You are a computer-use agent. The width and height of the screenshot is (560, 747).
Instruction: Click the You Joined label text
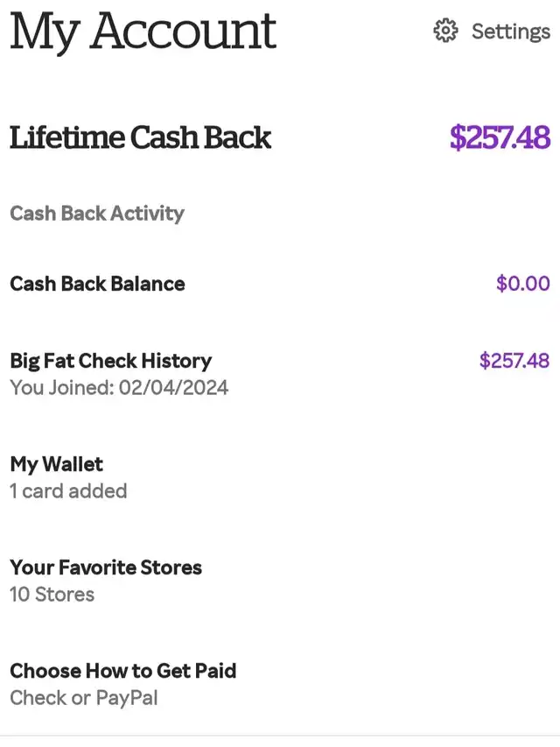point(61,387)
